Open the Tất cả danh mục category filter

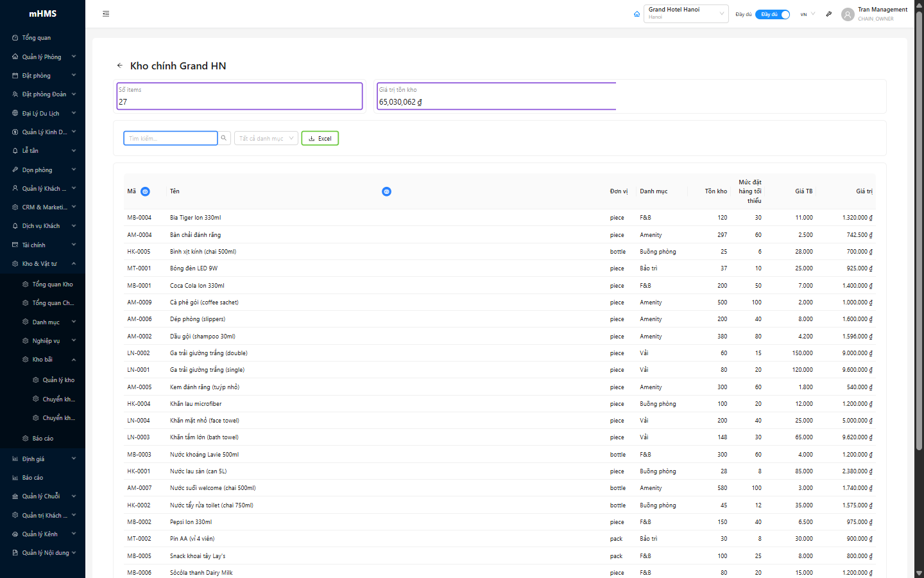(x=266, y=138)
